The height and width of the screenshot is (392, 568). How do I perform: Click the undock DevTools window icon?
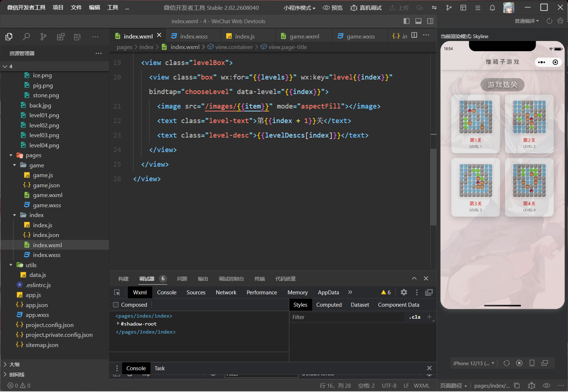coord(429,292)
